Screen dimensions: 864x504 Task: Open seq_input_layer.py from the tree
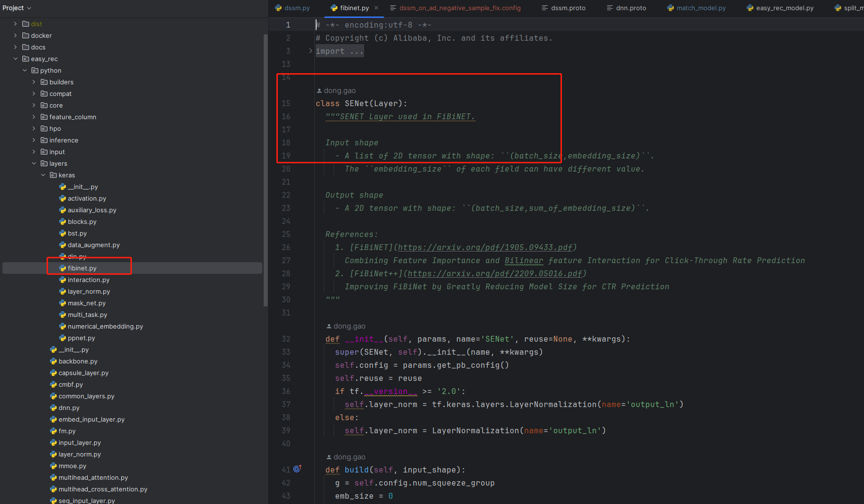point(86,501)
